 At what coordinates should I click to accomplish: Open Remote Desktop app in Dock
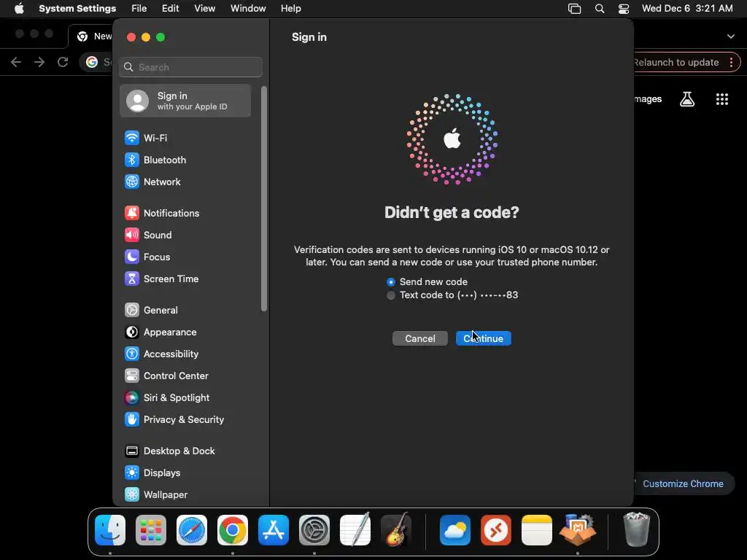(496, 530)
